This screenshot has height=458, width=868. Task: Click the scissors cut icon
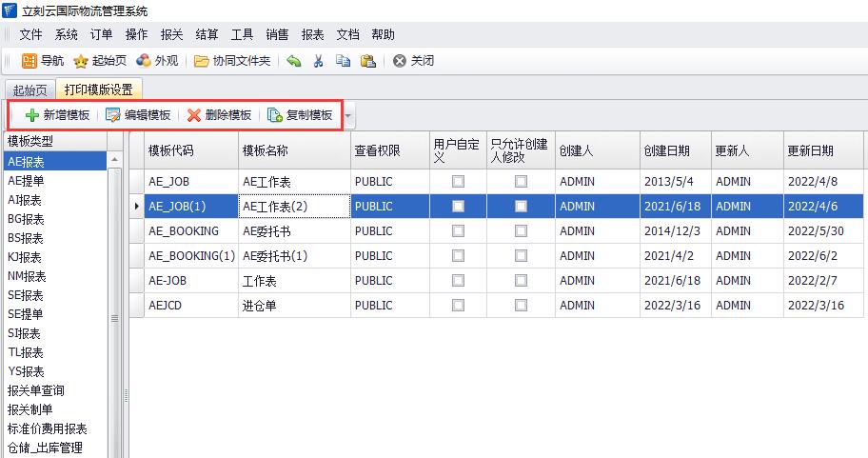[x=319, y=61]
